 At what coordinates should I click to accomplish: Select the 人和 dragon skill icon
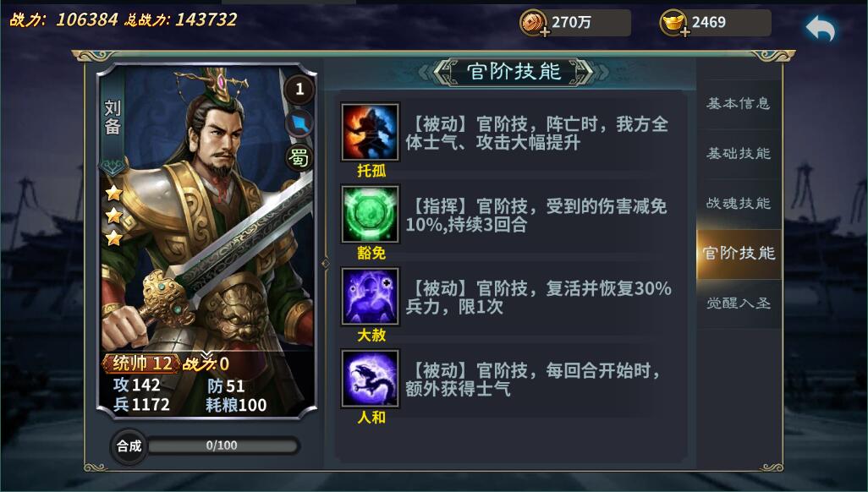coord(370,378)
